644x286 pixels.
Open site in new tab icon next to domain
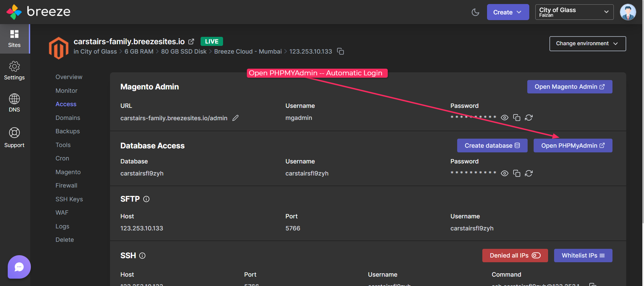click(191, 42)
